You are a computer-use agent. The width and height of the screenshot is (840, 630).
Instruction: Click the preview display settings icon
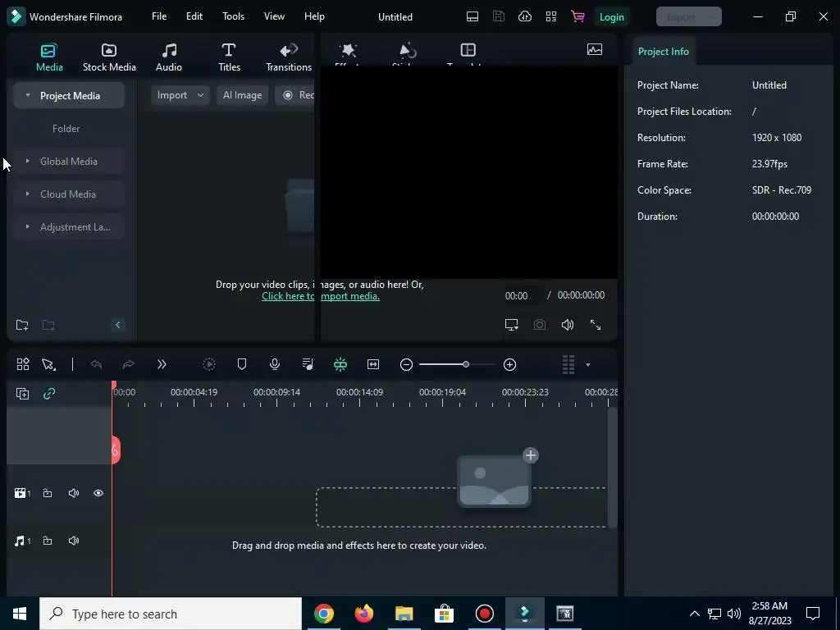512,325
